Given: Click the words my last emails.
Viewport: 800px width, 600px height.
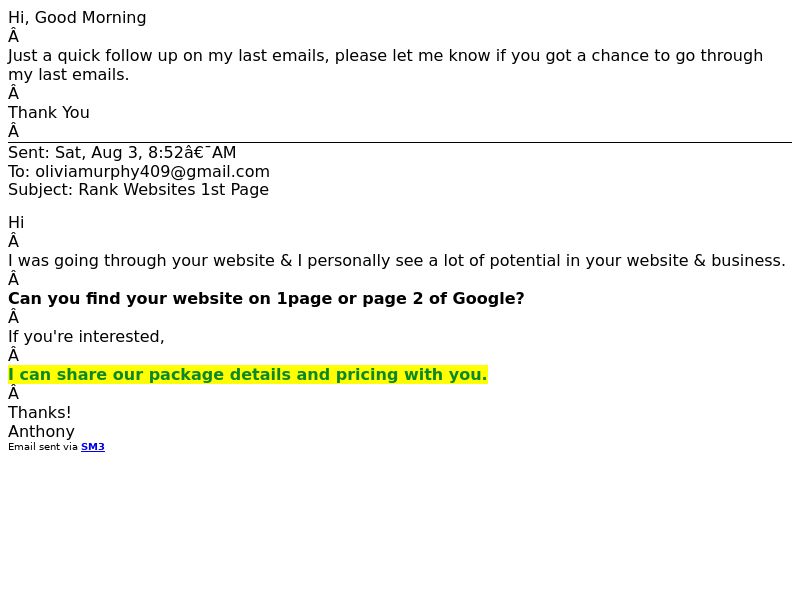Looking at the screenshot, I should (x=68, y=75).
